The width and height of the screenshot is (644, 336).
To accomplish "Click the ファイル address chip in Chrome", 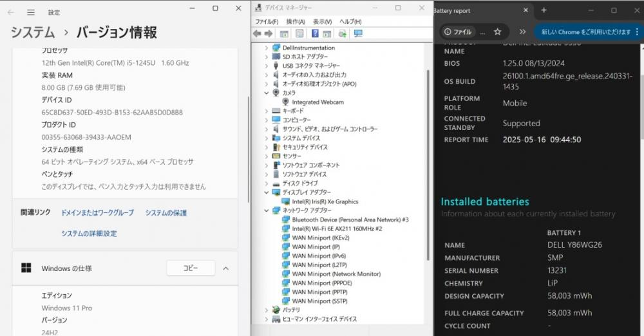I will click(459, 32).
